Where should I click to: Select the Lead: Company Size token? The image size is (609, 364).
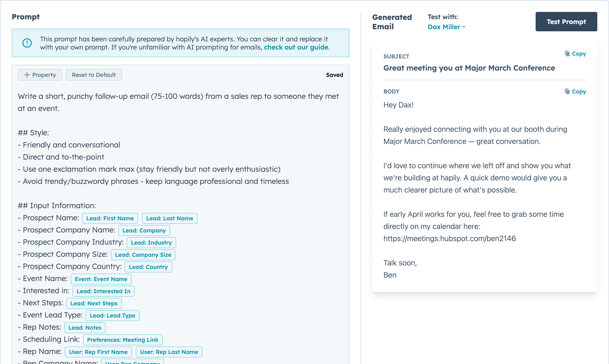[x=143, y=255]
